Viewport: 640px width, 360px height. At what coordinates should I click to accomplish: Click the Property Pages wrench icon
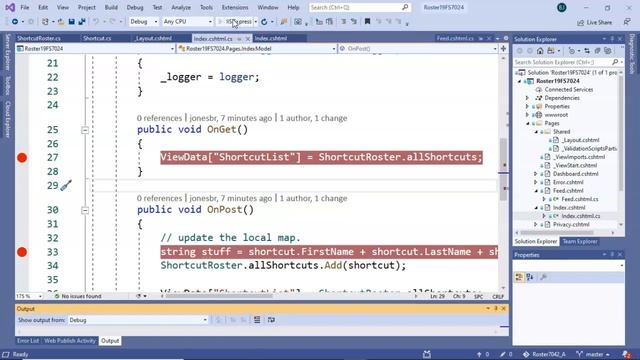tap(543, 277)
